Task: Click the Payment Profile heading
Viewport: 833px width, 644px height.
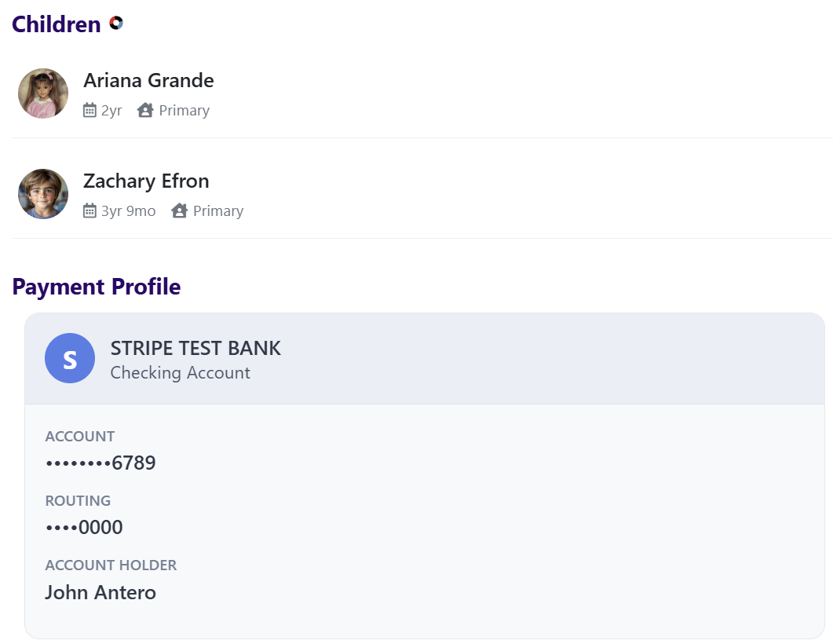Action: (x=97, y=287)
